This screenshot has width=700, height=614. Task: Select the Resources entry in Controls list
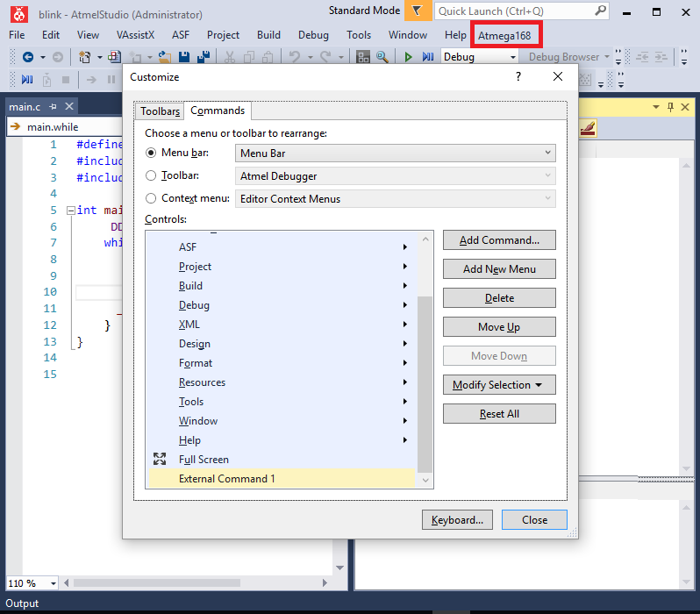tap(282, 382)
